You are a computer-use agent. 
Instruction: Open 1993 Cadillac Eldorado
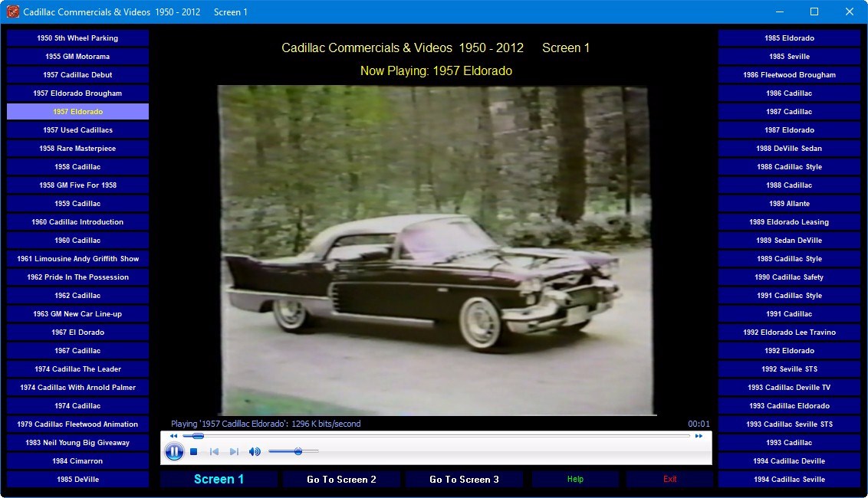[x=789, y=405]
